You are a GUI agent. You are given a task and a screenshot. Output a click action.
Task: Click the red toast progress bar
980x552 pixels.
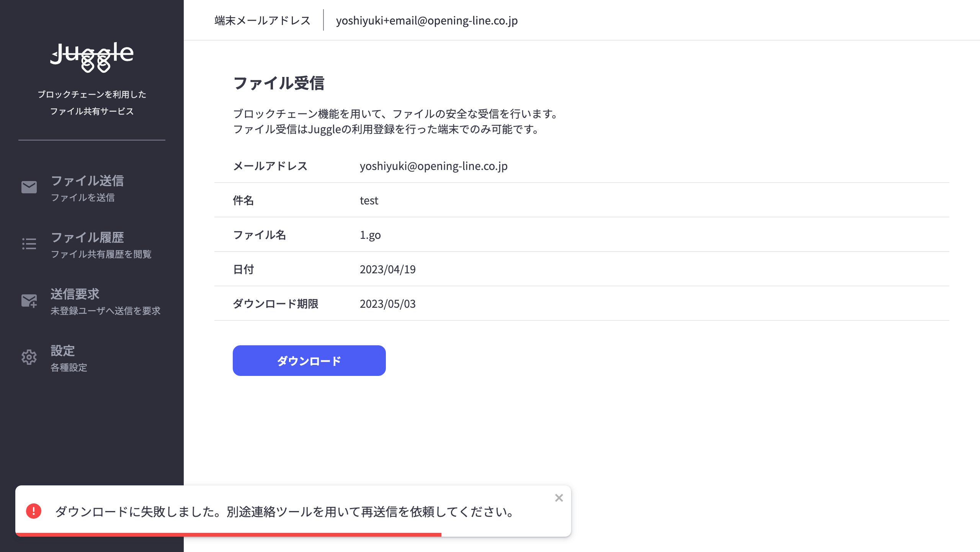(228, 534)
